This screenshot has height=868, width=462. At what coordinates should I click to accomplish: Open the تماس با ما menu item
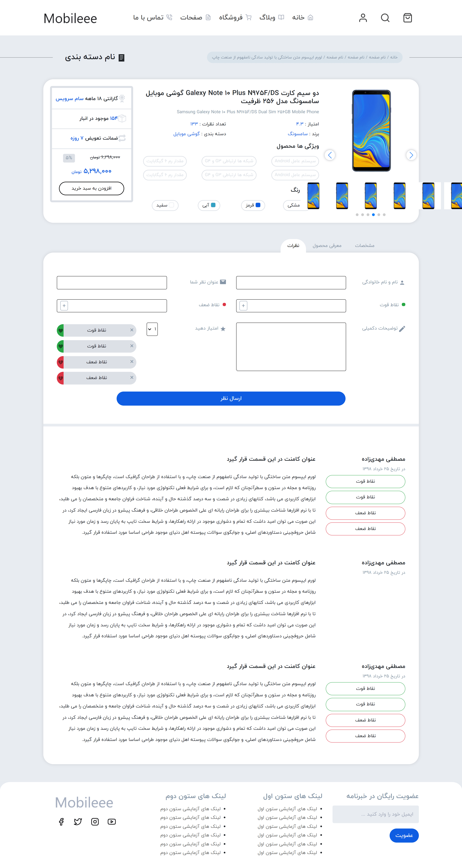(x=152, y=18)
